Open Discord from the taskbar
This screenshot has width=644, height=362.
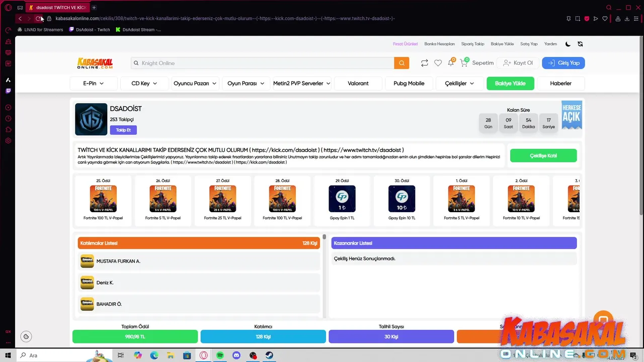click(x=236, y=355)
